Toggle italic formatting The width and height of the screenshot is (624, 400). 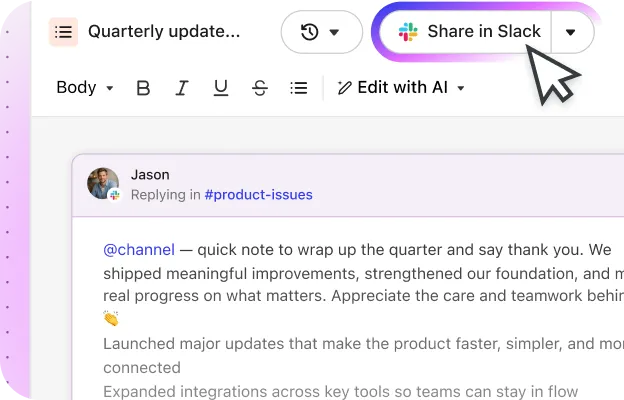point(182,88)
